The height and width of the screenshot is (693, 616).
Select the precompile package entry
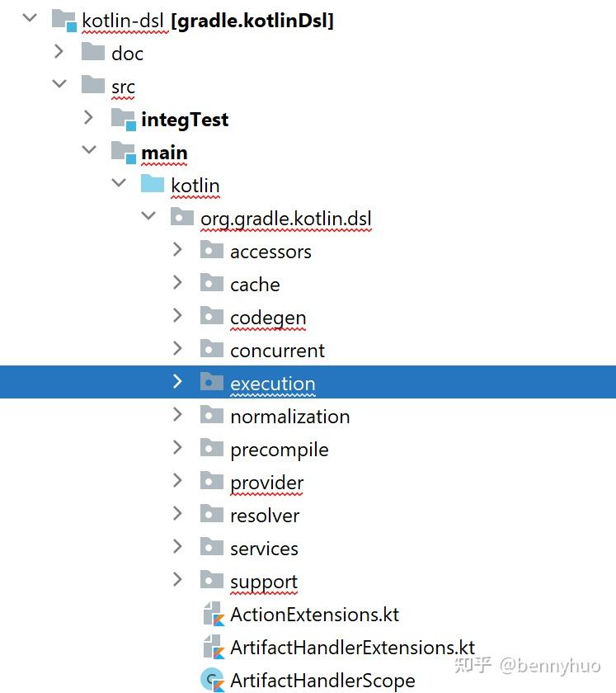(278, 449)
